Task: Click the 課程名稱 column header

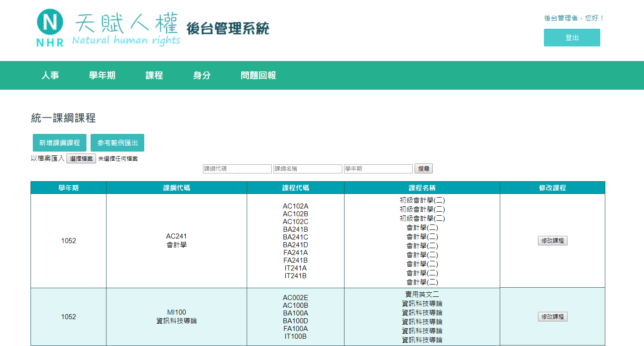Action: coord(422,188)
